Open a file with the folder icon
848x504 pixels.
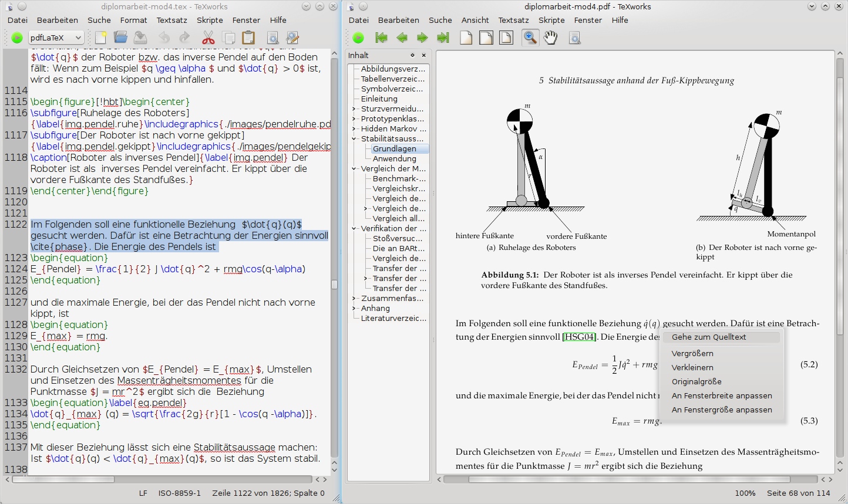pos(121,38)
